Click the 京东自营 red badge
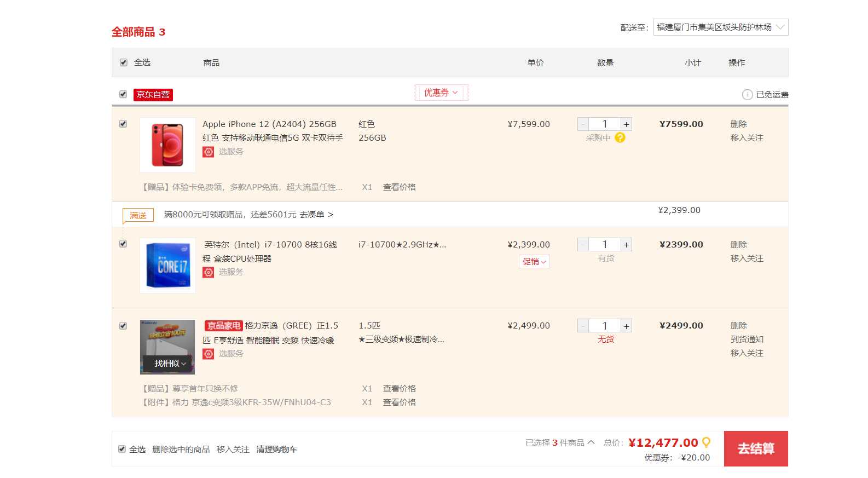The height and width of the screenshot is (478, 868). (153, 95)
